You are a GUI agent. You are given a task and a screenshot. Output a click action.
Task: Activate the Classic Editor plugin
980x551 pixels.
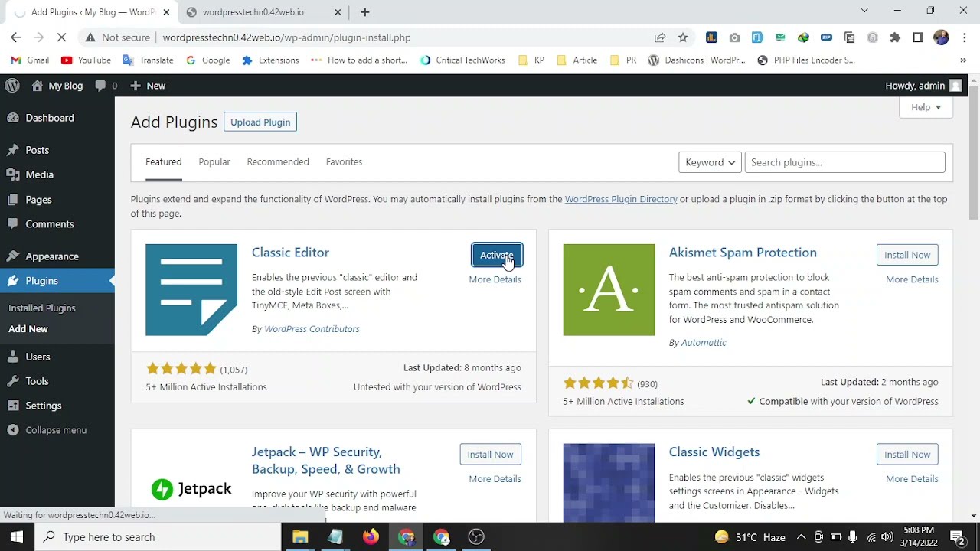(496, 255)
